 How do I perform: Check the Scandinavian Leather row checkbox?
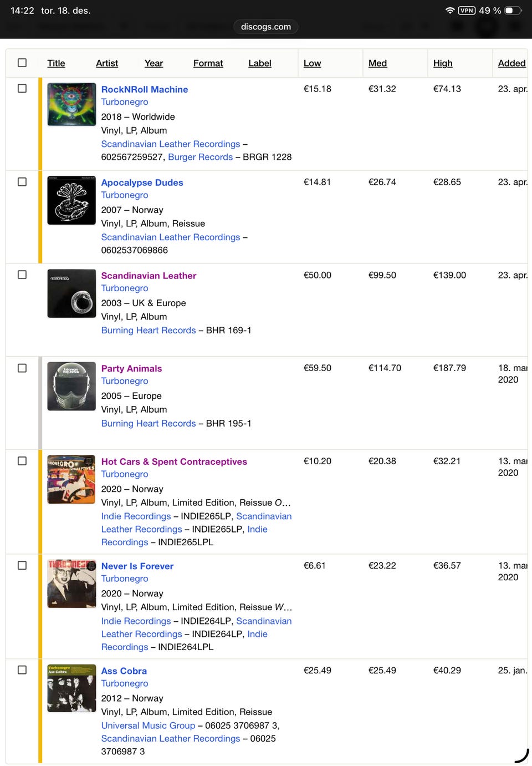pyautogui.click(x=22, y=275)
